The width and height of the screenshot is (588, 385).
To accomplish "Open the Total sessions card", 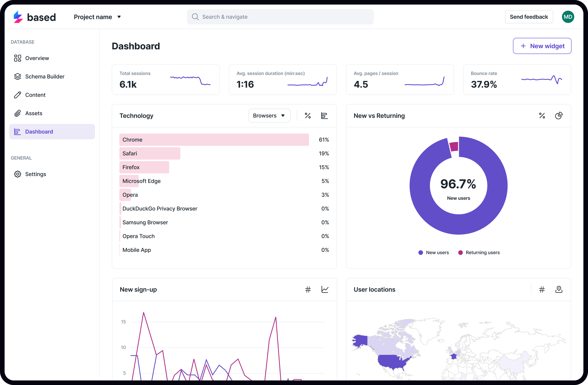I will (x=166, y=79).
